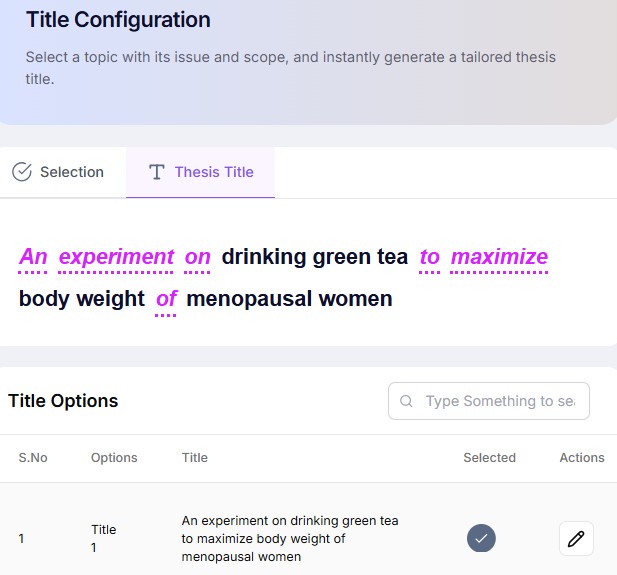Click "menopausal women" in the generated title
Image resolution: width=617 pixels, height=575 pixels.
[289, 298]
